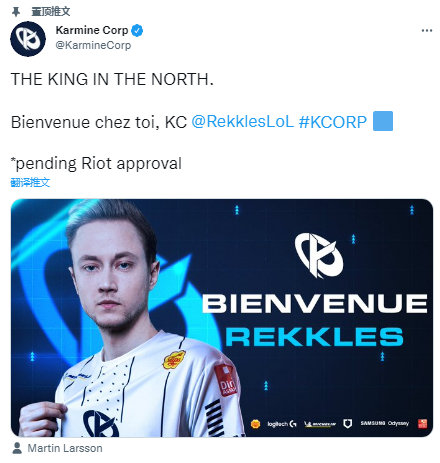Image resolution: width=440 pixels, height=463 pixels.
Task: Open the @RekklesLoL mention link
Action: pos(242,122)
